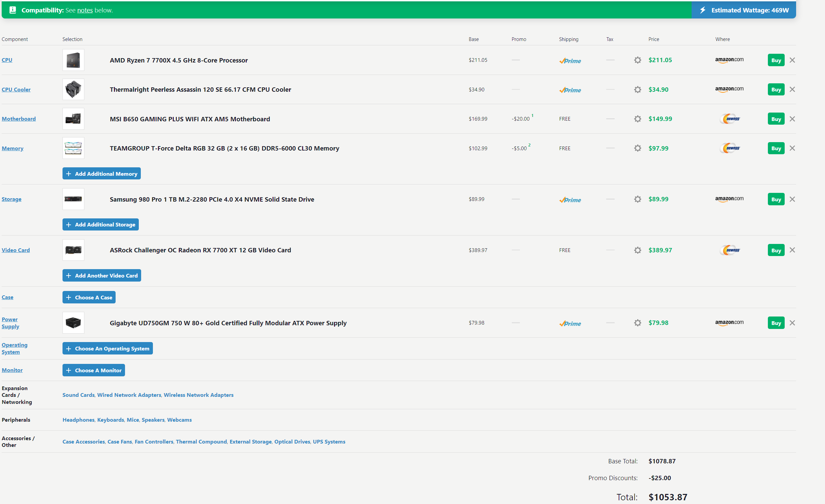
Task: Open the Power Supply component link
Action: pos(10,323)
